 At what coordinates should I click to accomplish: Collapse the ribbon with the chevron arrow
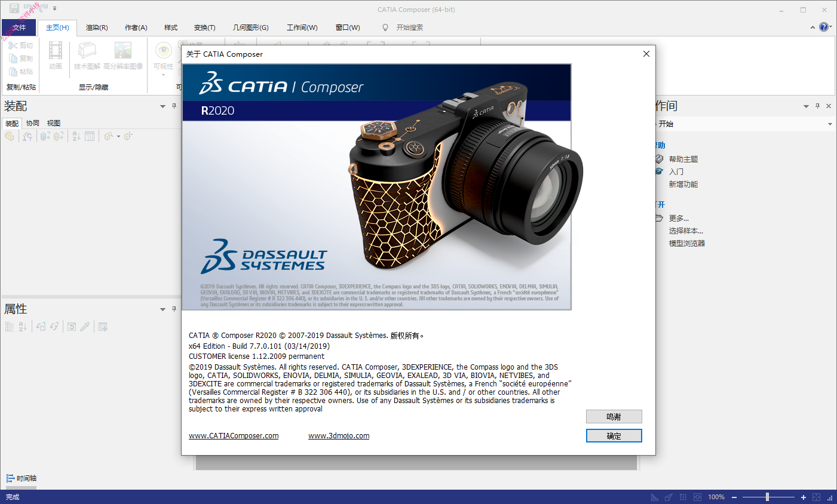pyautogui.click(x=813, y=27)
